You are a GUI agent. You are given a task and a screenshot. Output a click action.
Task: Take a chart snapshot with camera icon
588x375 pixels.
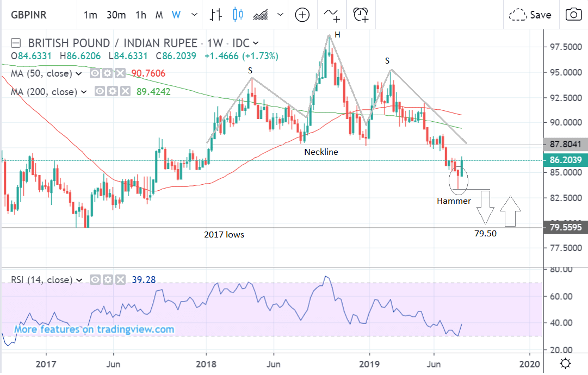(x=572, y=15)
